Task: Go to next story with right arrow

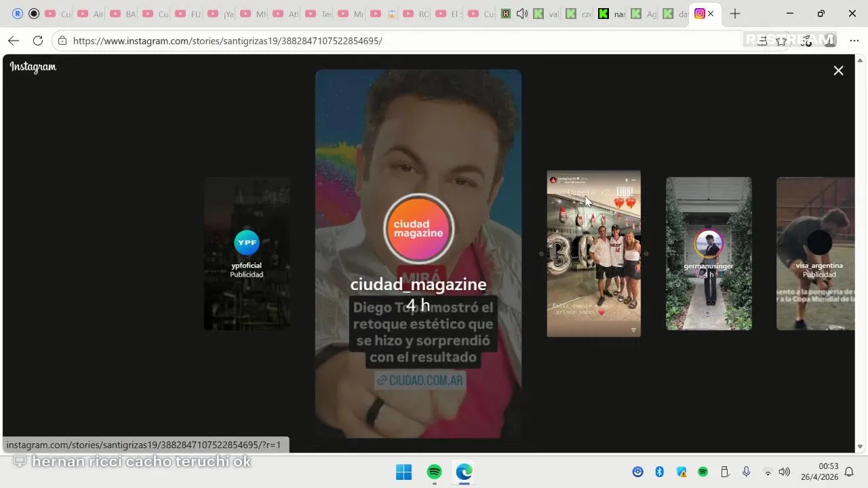Action: [x=646, y=254]
